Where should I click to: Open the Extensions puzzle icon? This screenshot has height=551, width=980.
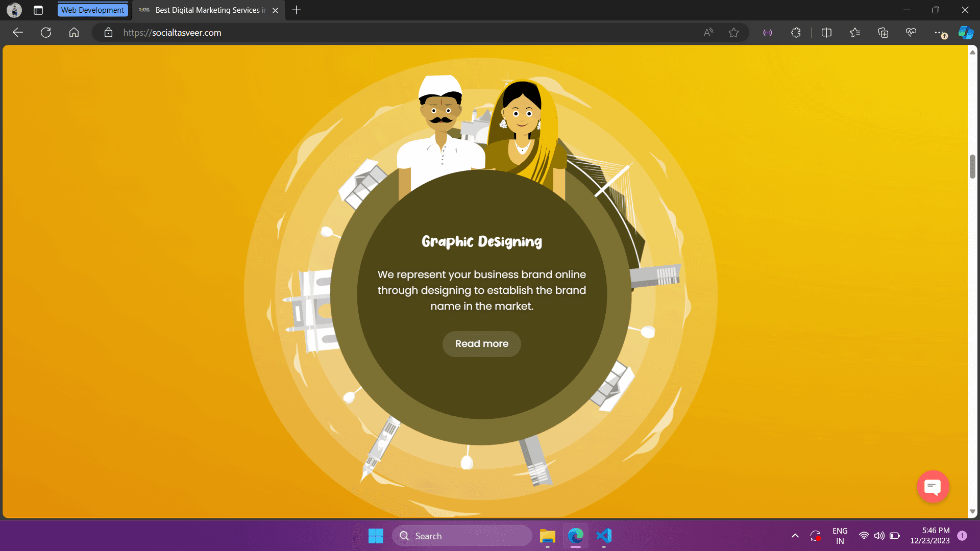(796, 33)
